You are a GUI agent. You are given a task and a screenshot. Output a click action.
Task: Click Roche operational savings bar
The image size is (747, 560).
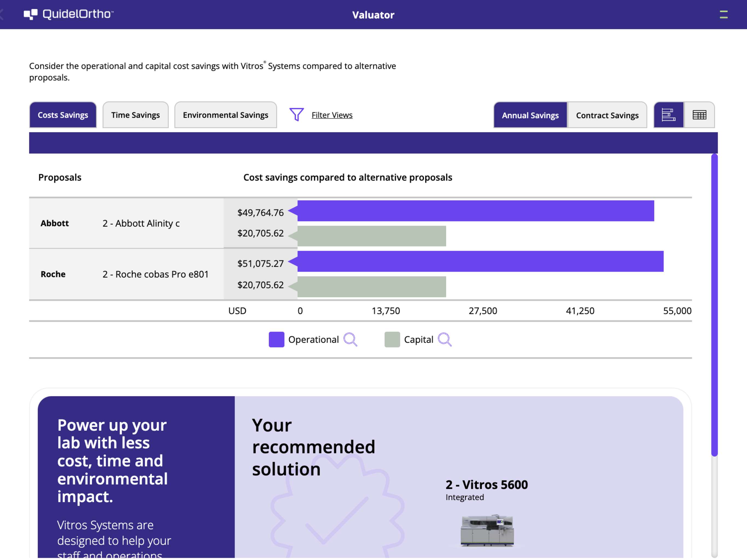pyautogui.click(x=480, y=261)
